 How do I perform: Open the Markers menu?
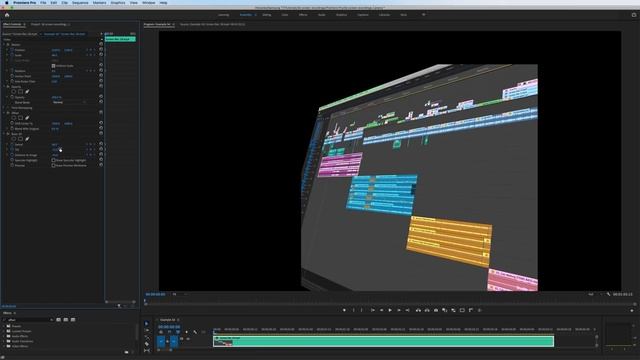[x=99, y=3]
